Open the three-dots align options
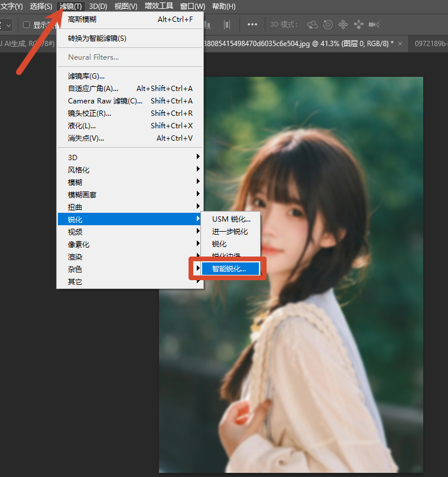The height and width of the screenshot is (477, 448). point(252,24)
